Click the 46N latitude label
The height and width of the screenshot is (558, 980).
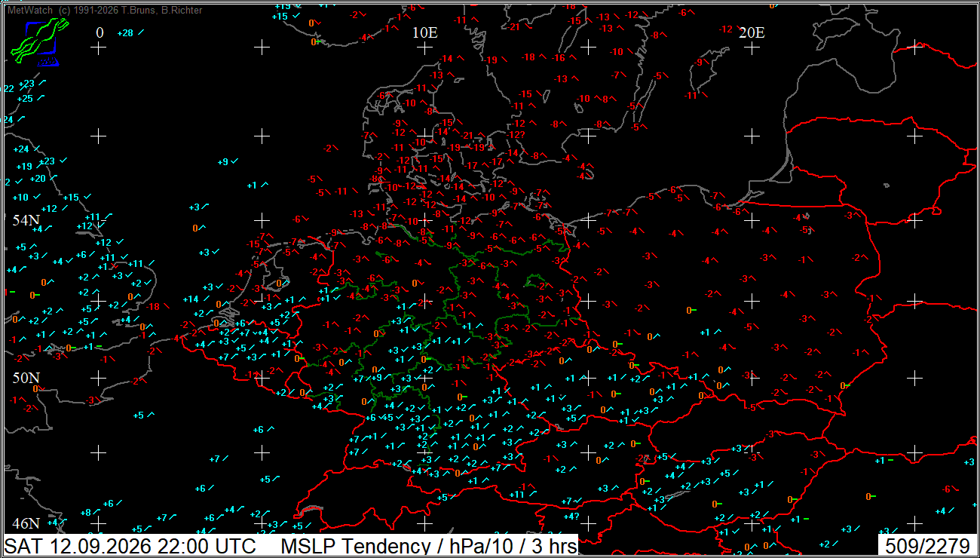26,523
